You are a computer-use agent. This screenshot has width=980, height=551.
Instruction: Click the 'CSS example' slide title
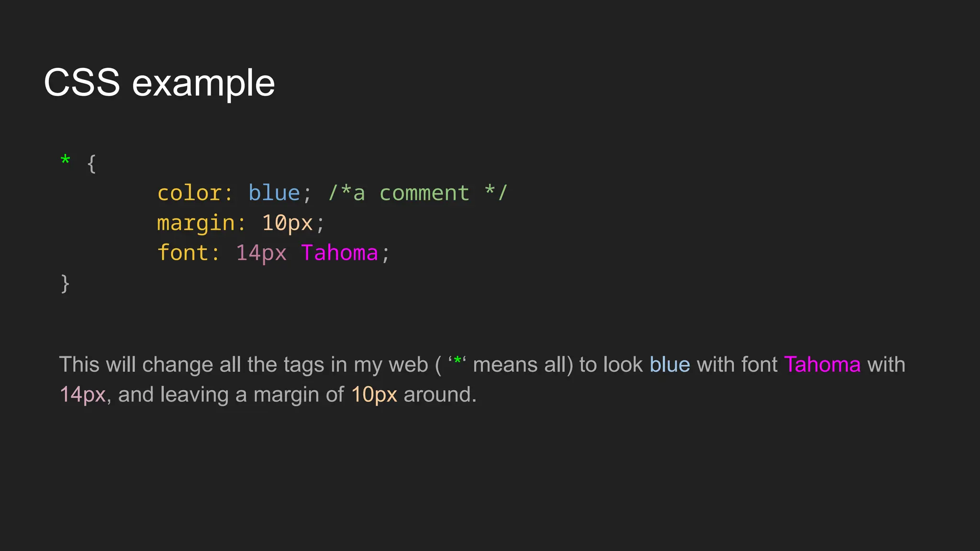159,83
